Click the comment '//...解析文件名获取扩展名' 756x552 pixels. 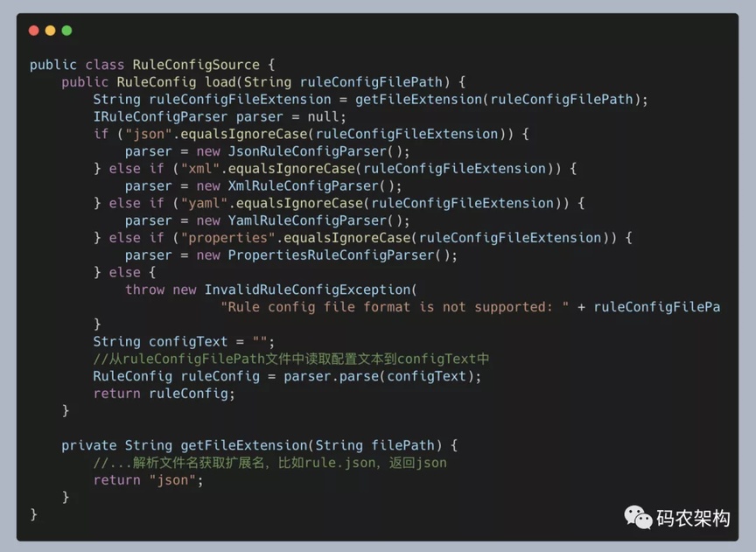pyautogui.click(x=270, y=463)
